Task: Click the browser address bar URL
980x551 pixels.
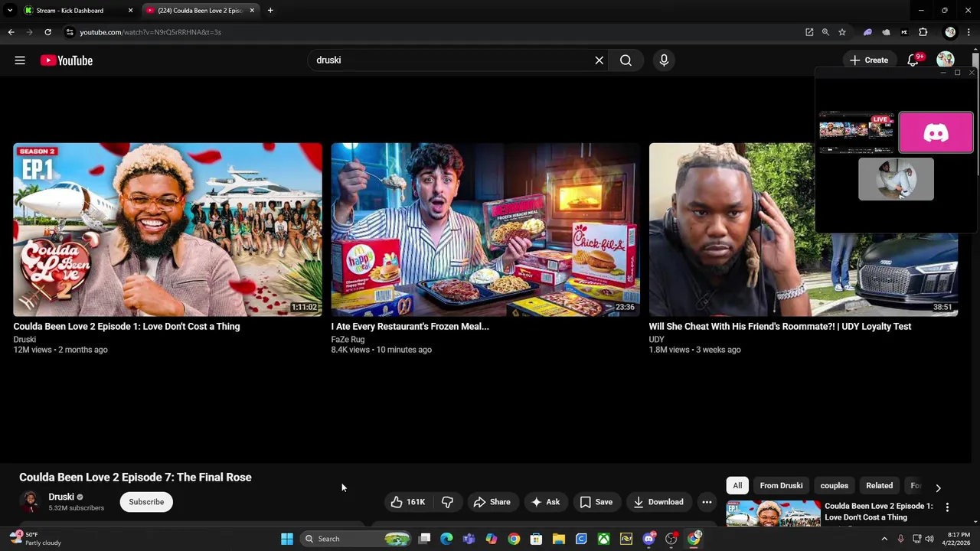Action: coord(150,32)
